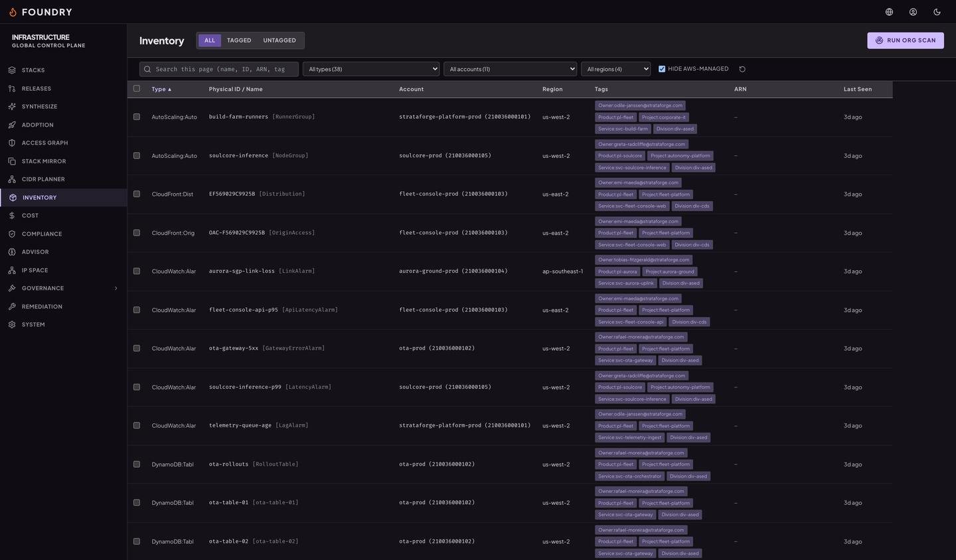This screenshot has width=956, height=560.
Task: Click the Cost dollar icon
Action: click(12, 216)
